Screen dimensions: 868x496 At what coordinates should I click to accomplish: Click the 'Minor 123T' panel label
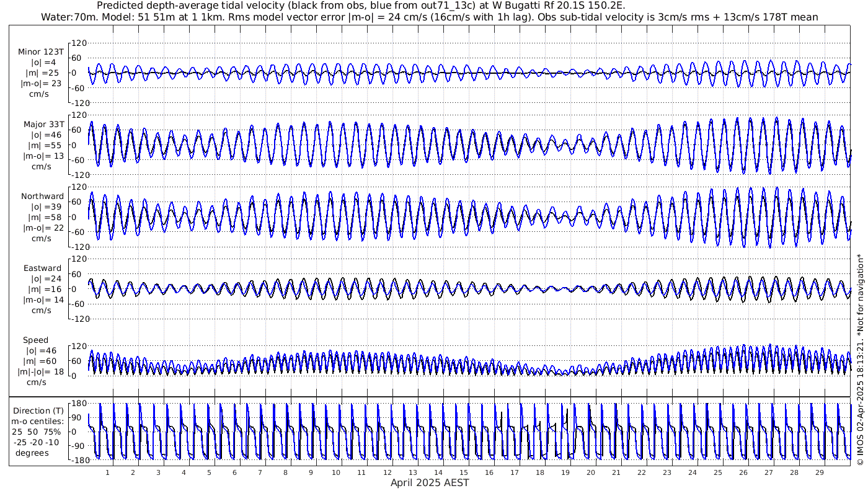pyautogui.click(x=41, y=52)
